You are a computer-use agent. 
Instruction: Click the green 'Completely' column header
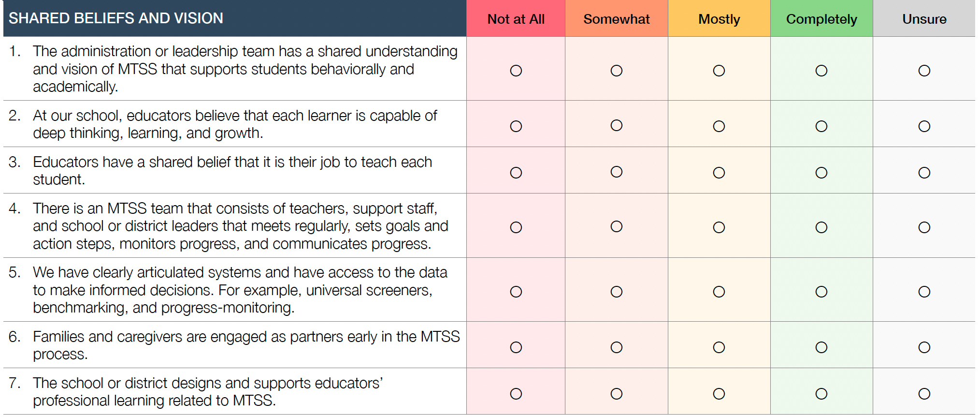(821, 19)
